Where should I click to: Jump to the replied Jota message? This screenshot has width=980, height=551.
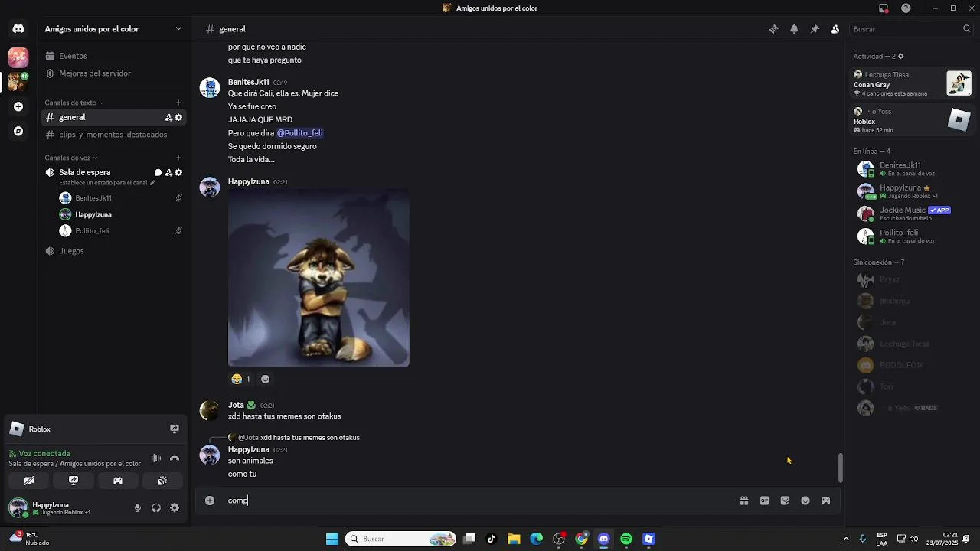tap(299, 438)
